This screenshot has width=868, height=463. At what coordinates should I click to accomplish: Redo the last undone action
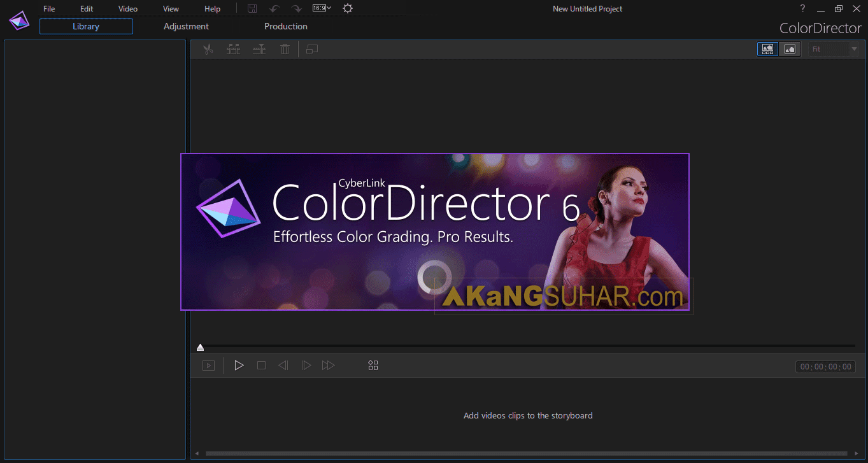(x=296, y=9)
